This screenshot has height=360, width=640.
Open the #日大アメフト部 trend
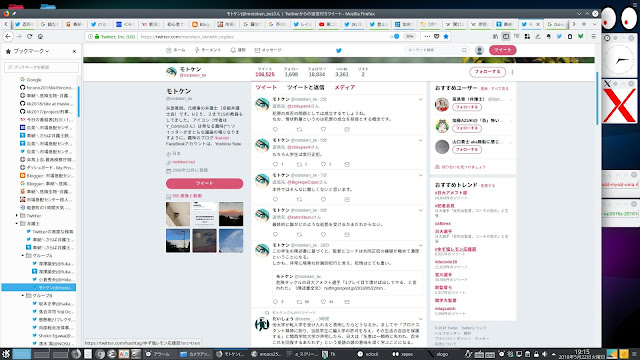point(451,193)
